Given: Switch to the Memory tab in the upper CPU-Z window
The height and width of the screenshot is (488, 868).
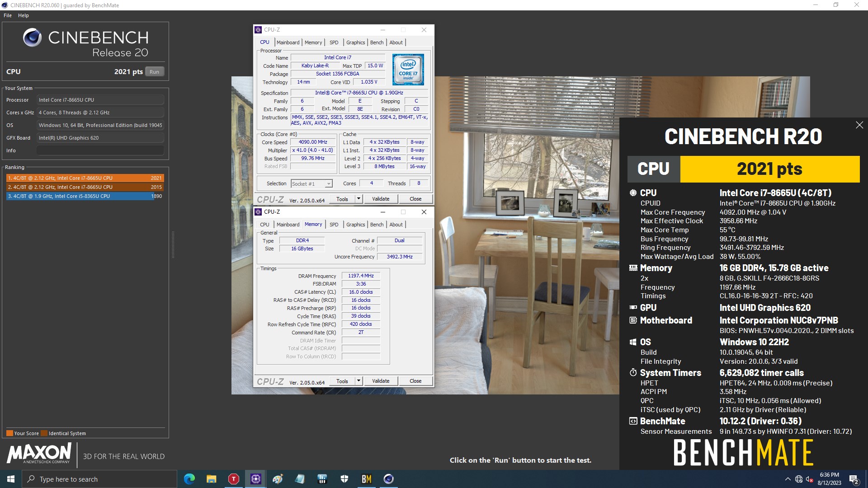Looking at the screenshot, I should coord(313,42).
